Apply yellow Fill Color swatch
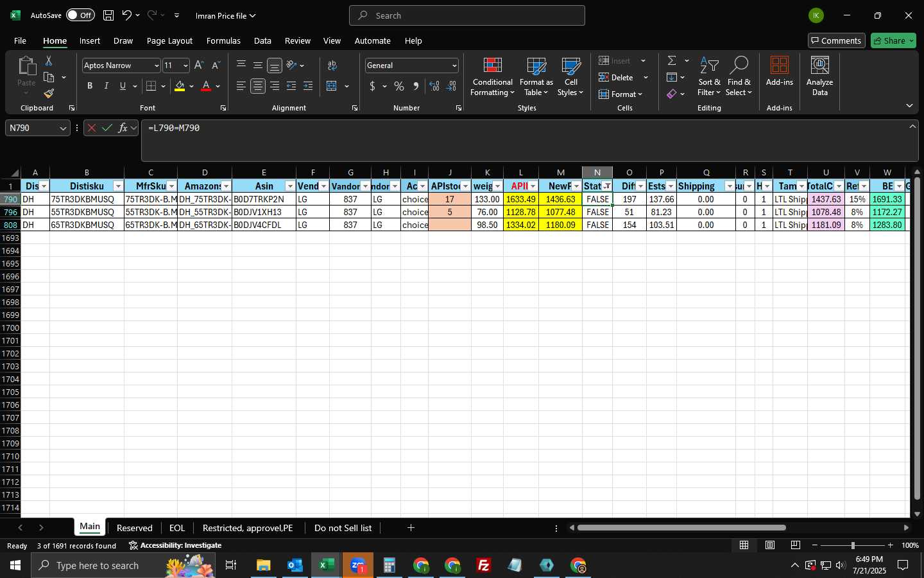924x578 pixels. (x=180, y=86)
